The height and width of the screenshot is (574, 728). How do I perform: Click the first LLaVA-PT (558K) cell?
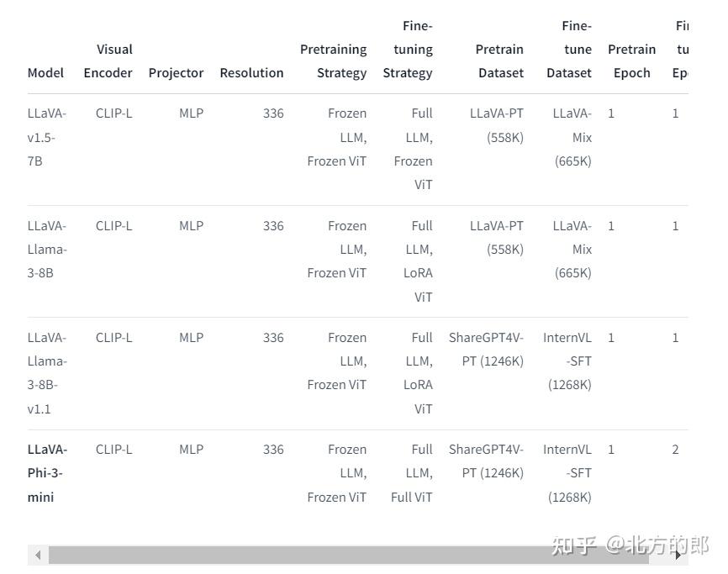tap(497, 125)
